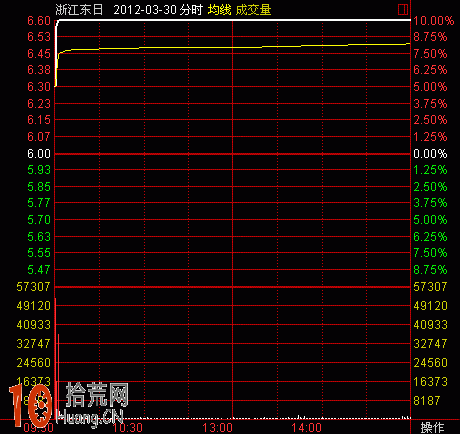The width and height of the screenshot is (460, 434).
Task: Click 32747 on the right volume axis
Action: (430, 344)
